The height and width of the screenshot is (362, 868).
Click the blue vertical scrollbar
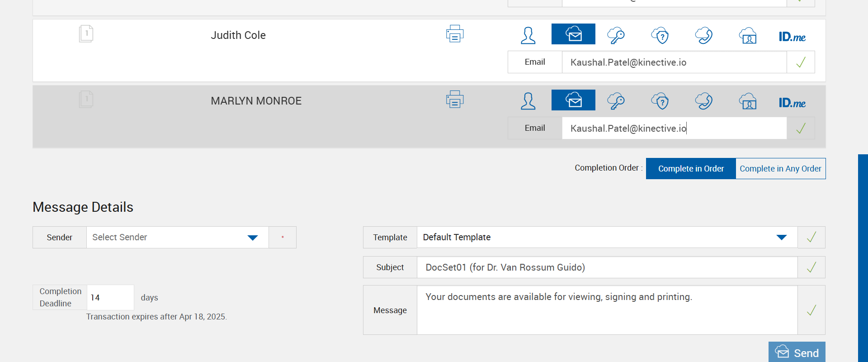coord(863,258)
